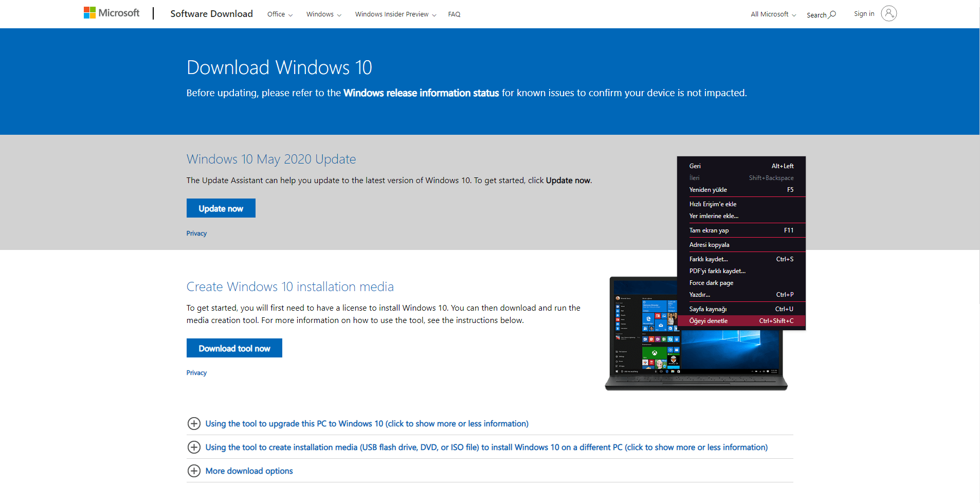980x503 pixels.
Task: Select Sayfa kaynağı menu entry
Action: click(x=741, y=309)
